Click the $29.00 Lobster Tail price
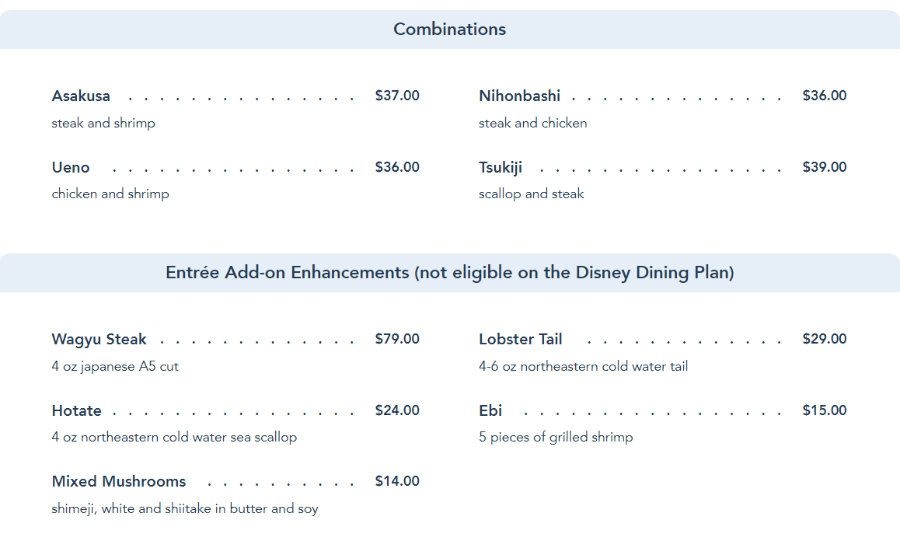The height and width of the screenshot is (534, 900). (824, 339)
